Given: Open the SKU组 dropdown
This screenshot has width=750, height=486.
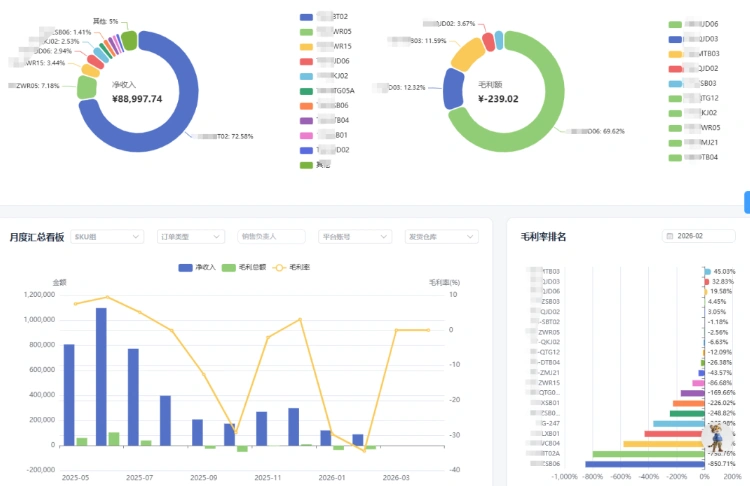Looking at the screenshot, I should (105, 237).
